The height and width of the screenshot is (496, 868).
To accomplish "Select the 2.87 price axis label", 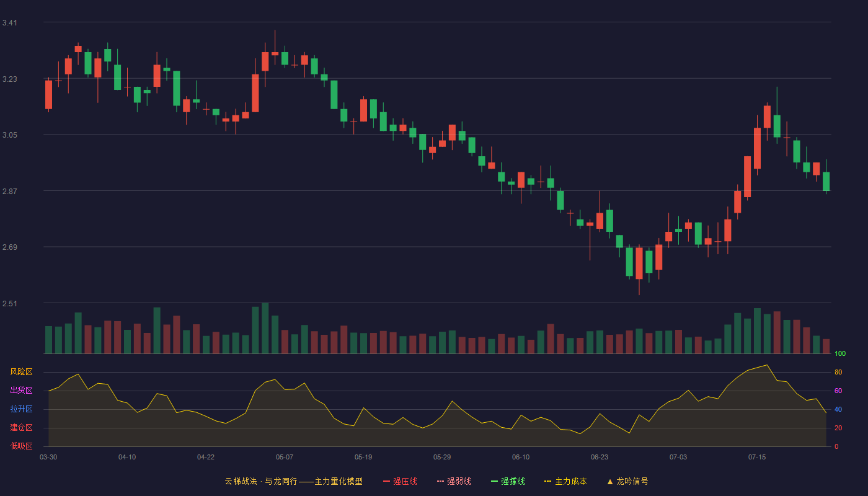I will tap(10, 192).
